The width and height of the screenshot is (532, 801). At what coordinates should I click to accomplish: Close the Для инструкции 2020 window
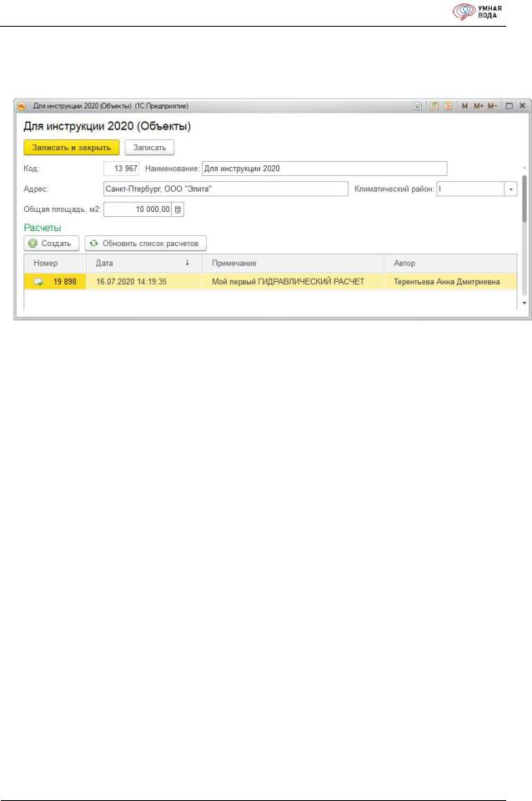click(522, 106)
